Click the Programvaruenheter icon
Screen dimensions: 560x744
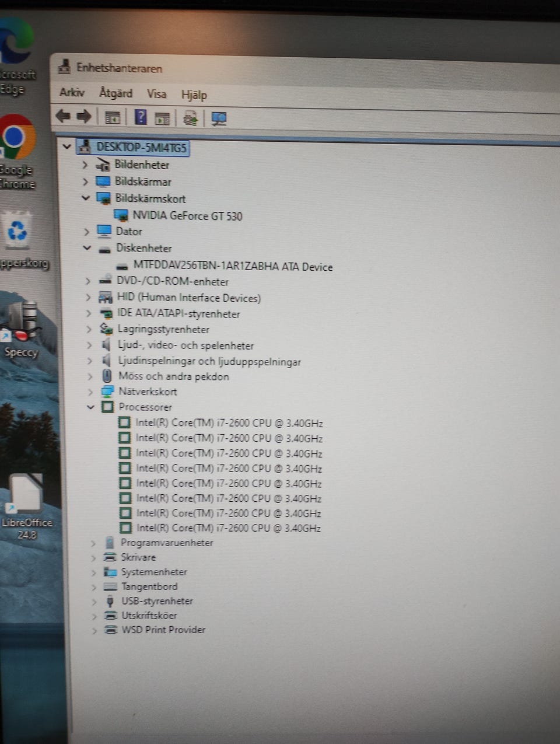coord(110,543)
